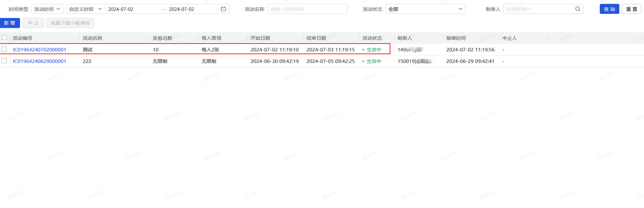Click the 制单人 column header
644x208 pixels.
(405, 38)
